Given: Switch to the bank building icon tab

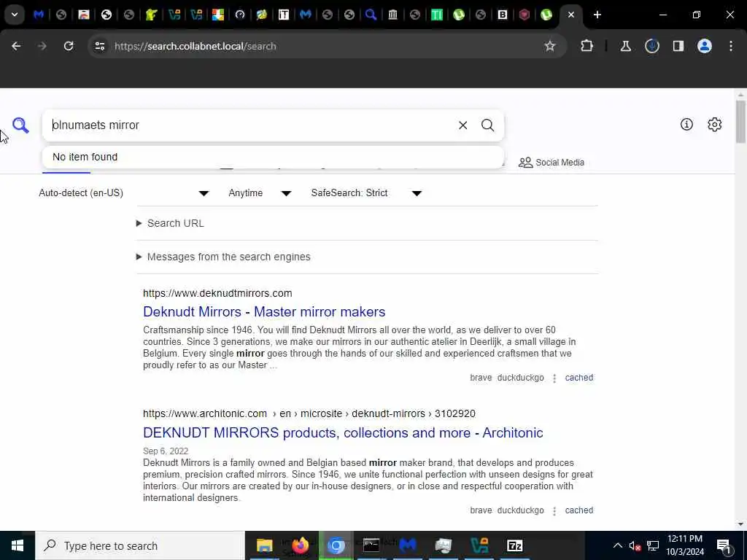Looking at the screenshot, I should coord(392,15).
